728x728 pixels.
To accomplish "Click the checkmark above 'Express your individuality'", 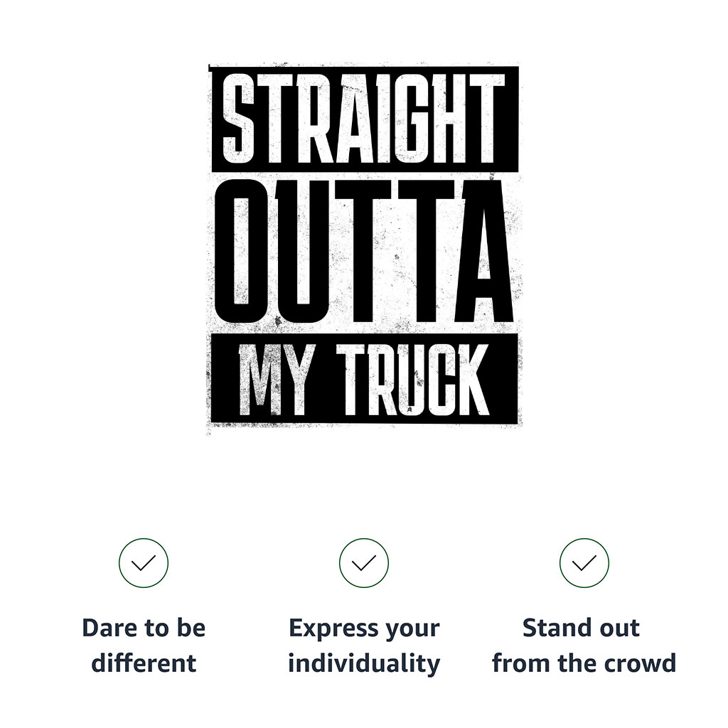I will coord(363,563).
